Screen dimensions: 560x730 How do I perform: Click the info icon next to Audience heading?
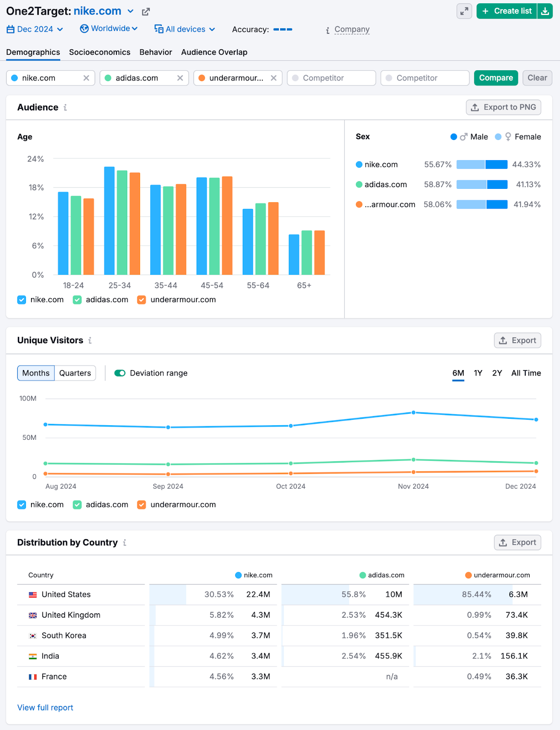point(65,108)
